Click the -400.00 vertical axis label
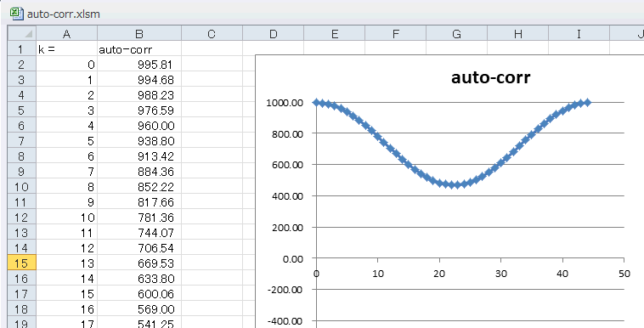The image size is (644, 328). pyautogui.click(x=285, y=321)
